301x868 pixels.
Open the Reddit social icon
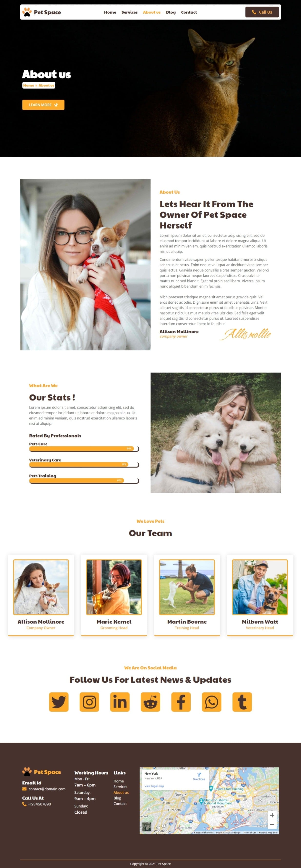pyautogui.click(x=150, y=702)
